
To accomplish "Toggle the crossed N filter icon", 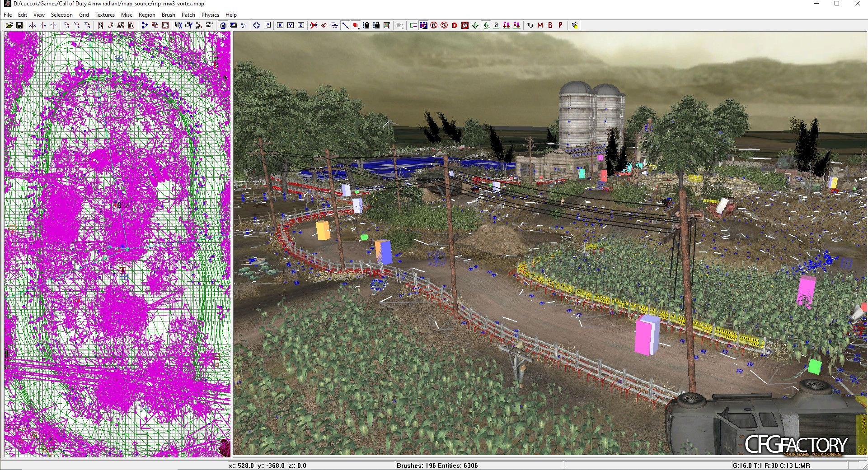I will [x=465, y=25].
